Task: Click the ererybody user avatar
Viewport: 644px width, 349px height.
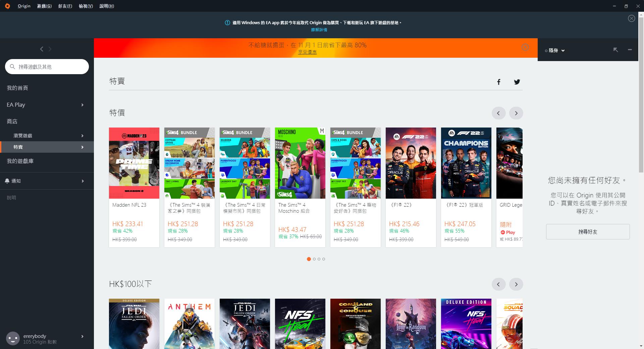Action: point(13,338)
